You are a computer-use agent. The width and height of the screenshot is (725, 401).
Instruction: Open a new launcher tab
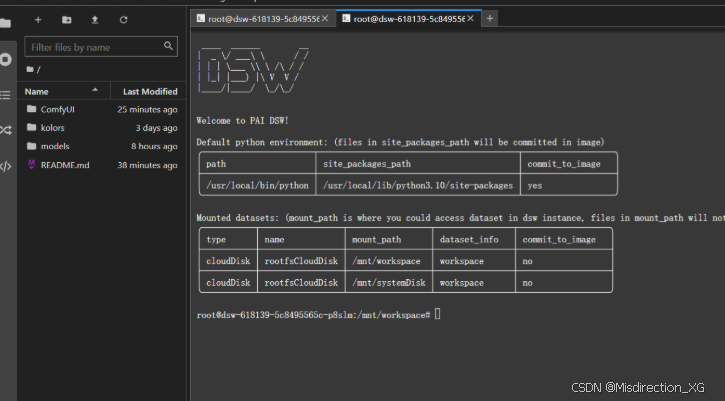490,19
